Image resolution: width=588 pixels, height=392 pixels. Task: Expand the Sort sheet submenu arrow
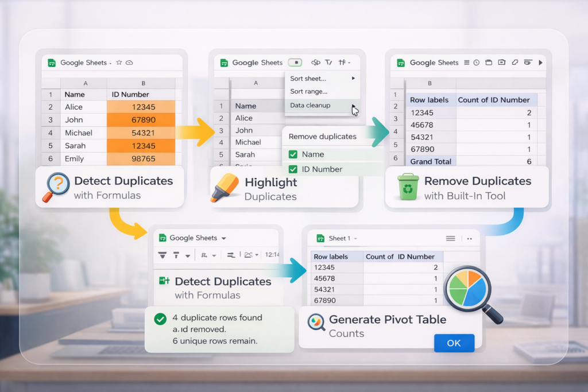coord(353,78)
